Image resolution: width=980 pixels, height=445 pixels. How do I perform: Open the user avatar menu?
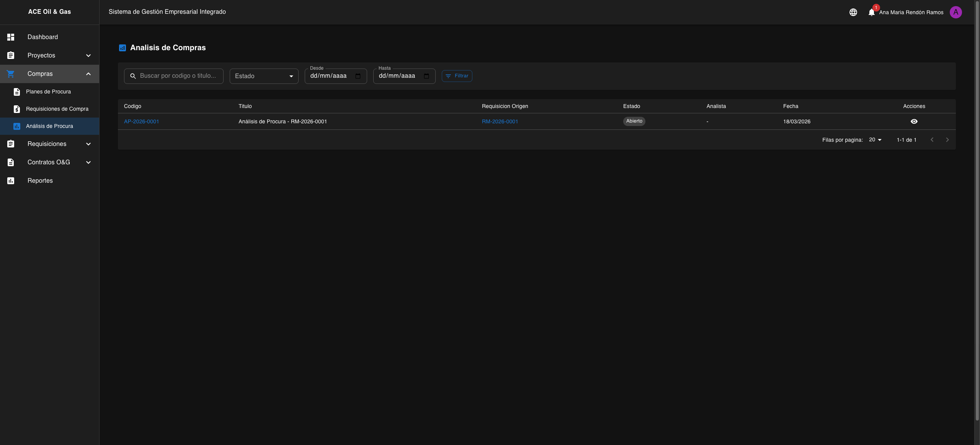pos(955,12)
